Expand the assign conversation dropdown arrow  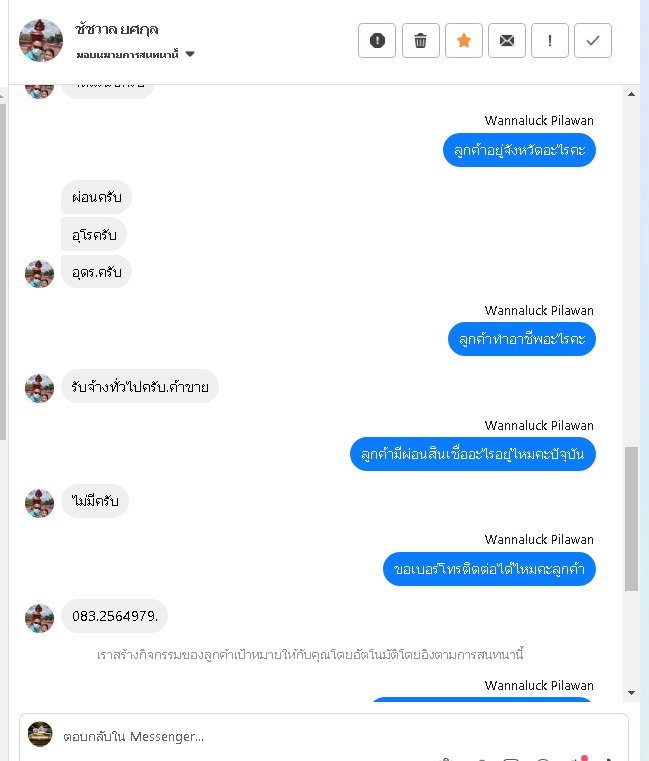(x=190, y=54)
